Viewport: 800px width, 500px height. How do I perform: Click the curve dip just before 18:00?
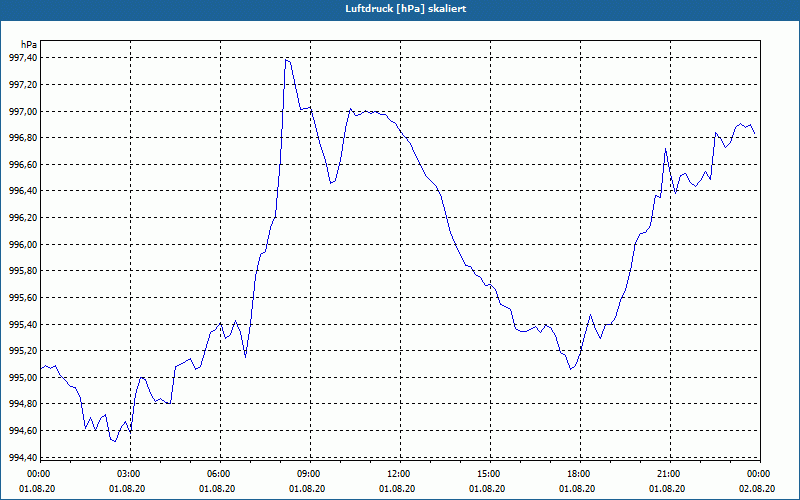570,368
